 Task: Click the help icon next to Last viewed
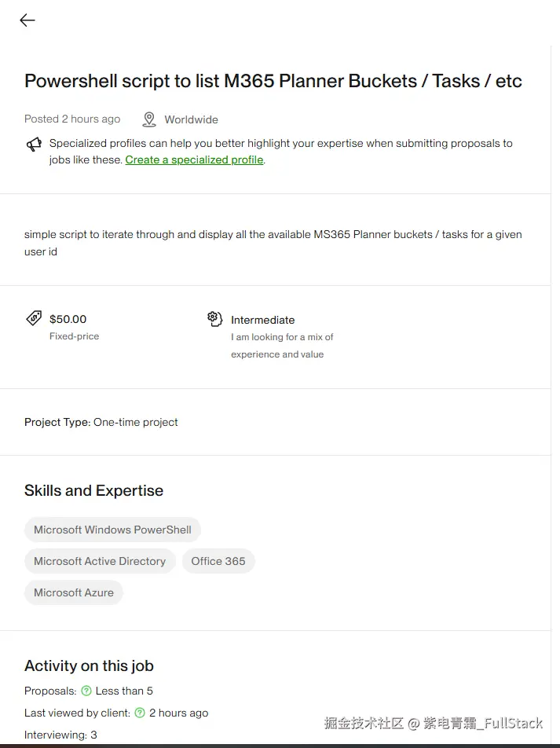140,713
